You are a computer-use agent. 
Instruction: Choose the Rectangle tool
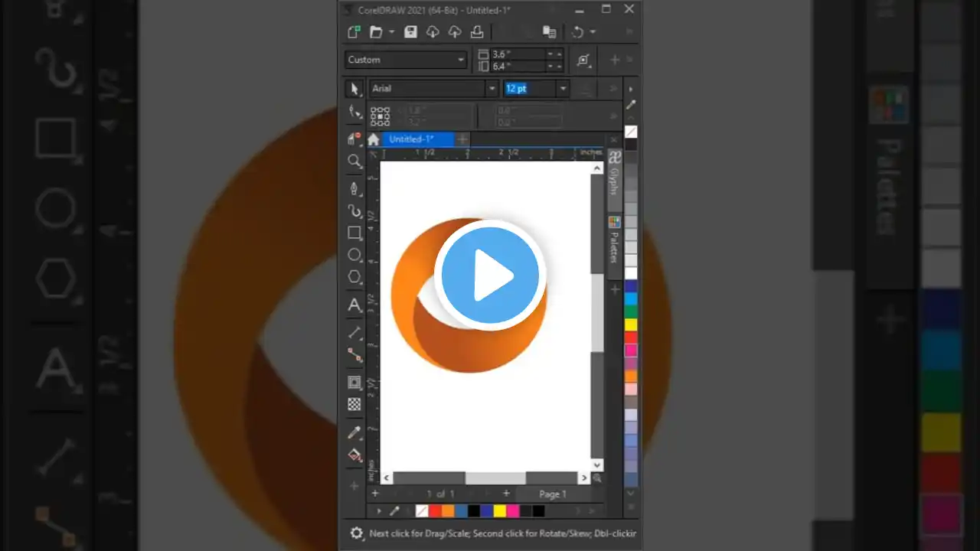click(354, 233)
